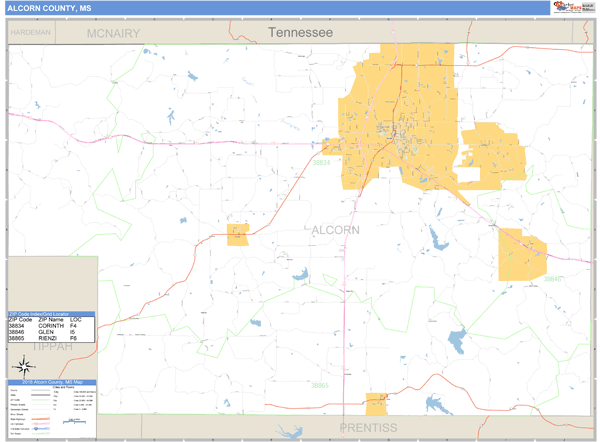Click the gray badge beside the logo

588,7
